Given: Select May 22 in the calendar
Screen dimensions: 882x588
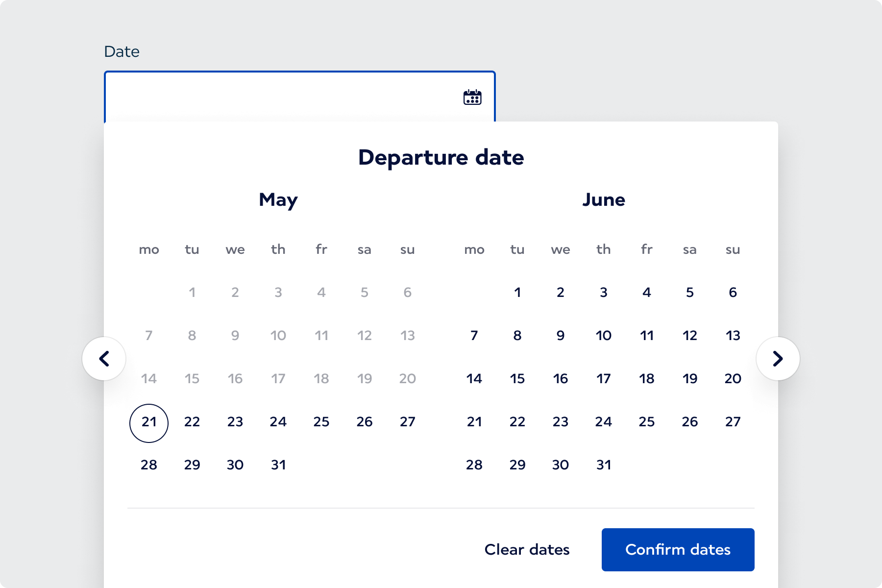Looking at the screenshot, I should pyautogui.click(x=192, y=421).
